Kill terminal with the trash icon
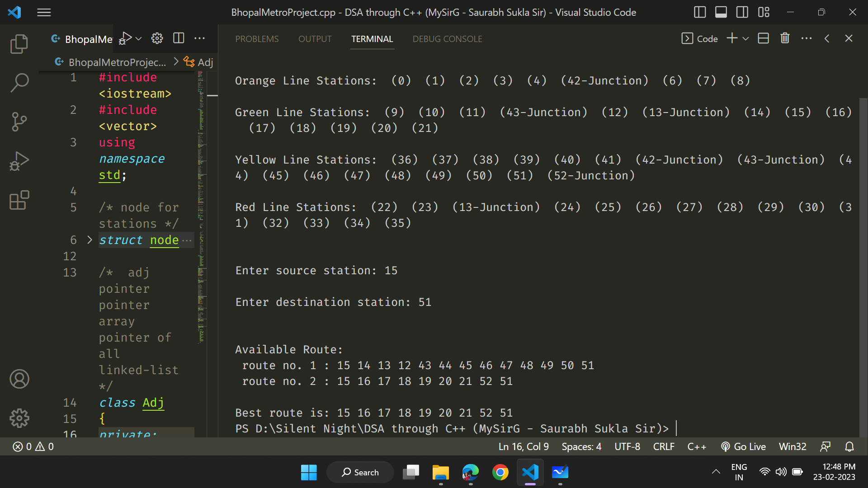This screenshot has height=488, width=868. click(785, 38)
